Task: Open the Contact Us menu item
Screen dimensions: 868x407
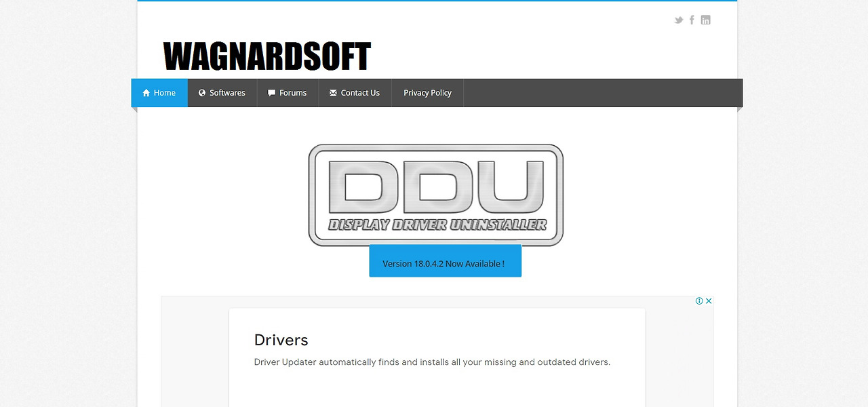Action: 359,93
